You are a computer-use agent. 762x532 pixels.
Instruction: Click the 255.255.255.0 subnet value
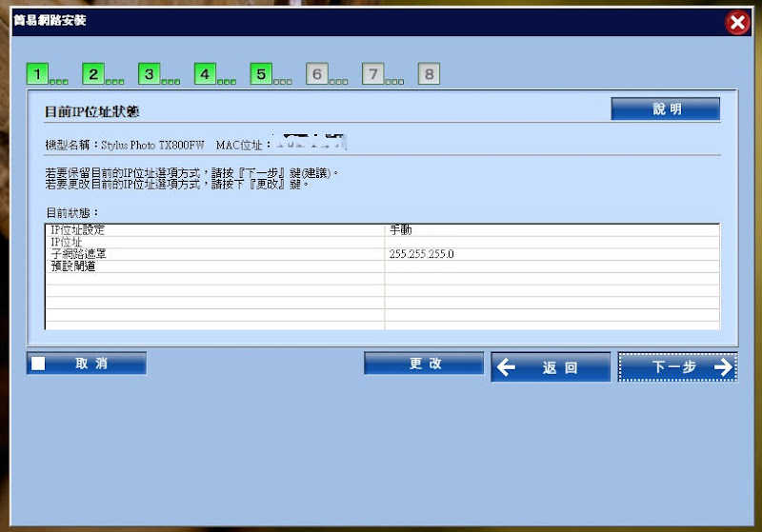click(x=421, y=254)
